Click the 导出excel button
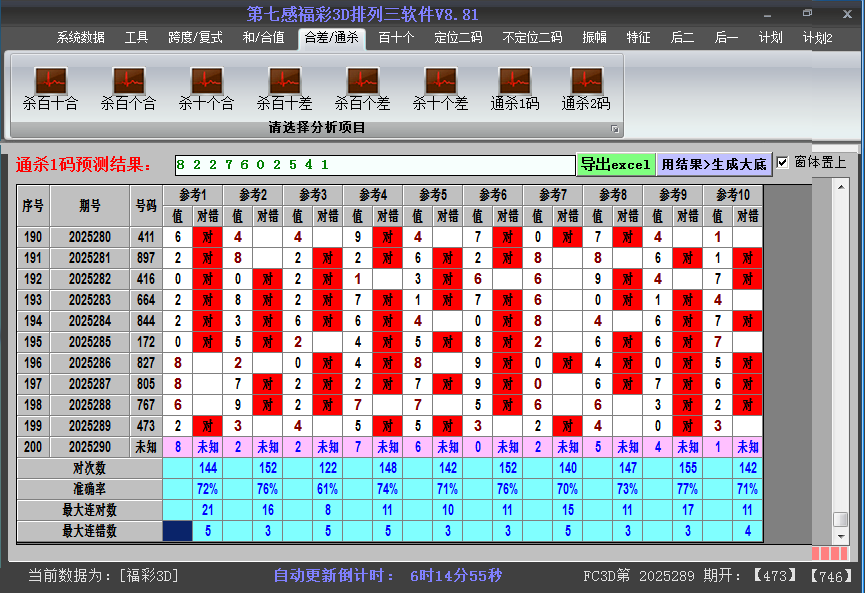This screenshot has height=593, width=865. coord(617,162)
